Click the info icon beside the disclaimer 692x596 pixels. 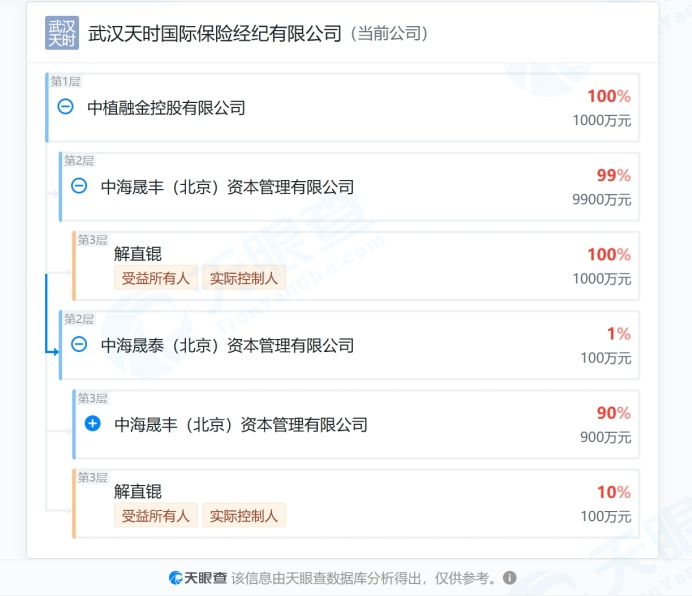(510, 577)
